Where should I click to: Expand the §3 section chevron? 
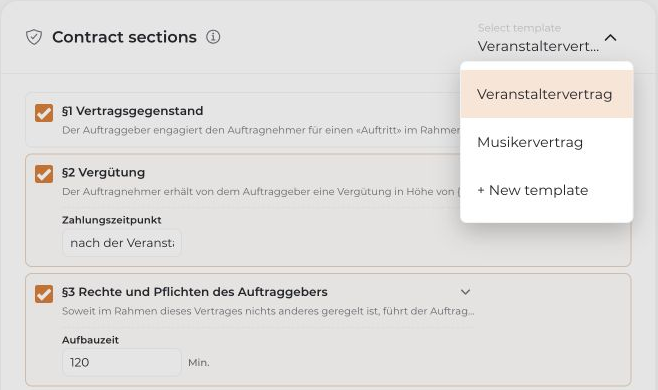[465, 292]
